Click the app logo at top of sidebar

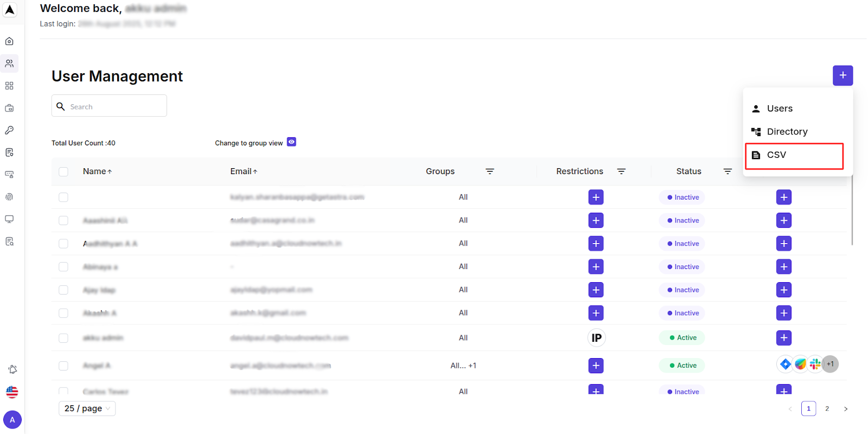[10, 10]
